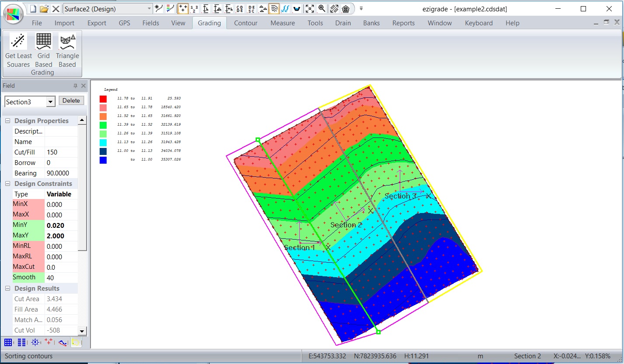
Task: Open the Contour menu tab
Action: (246, 23)
